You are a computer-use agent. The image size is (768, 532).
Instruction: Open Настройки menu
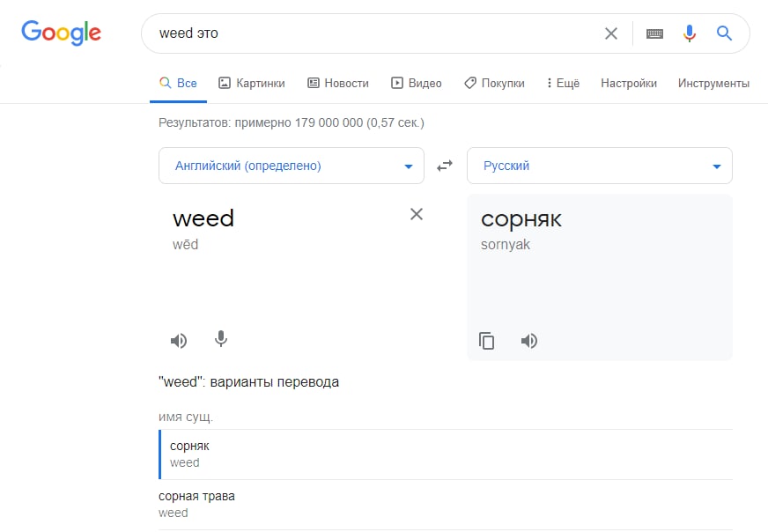pos(629,84)
